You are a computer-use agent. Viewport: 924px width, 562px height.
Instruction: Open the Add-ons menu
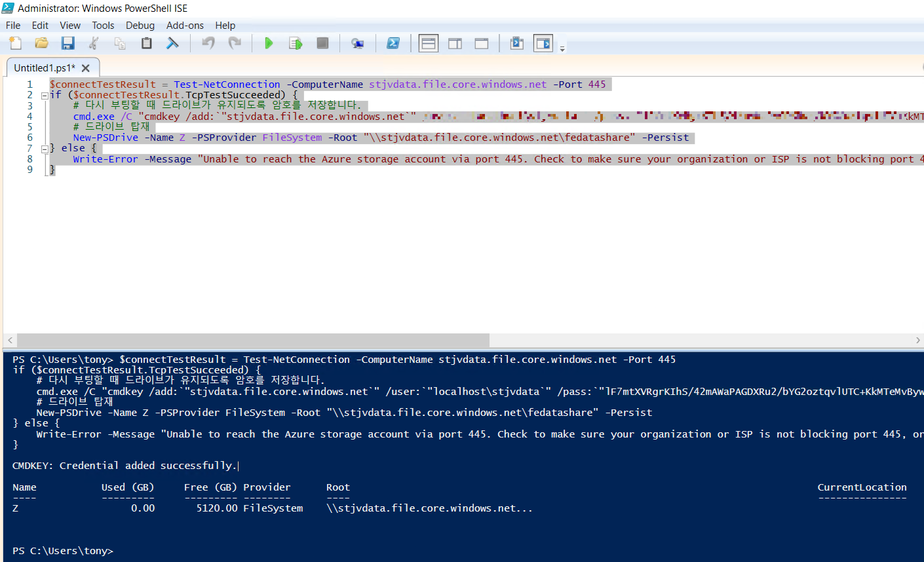click(x=185, y=26)
